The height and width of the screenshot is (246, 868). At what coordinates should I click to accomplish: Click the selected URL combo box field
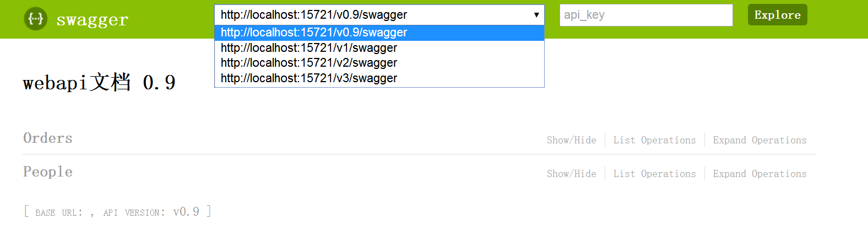coord(379,15)
